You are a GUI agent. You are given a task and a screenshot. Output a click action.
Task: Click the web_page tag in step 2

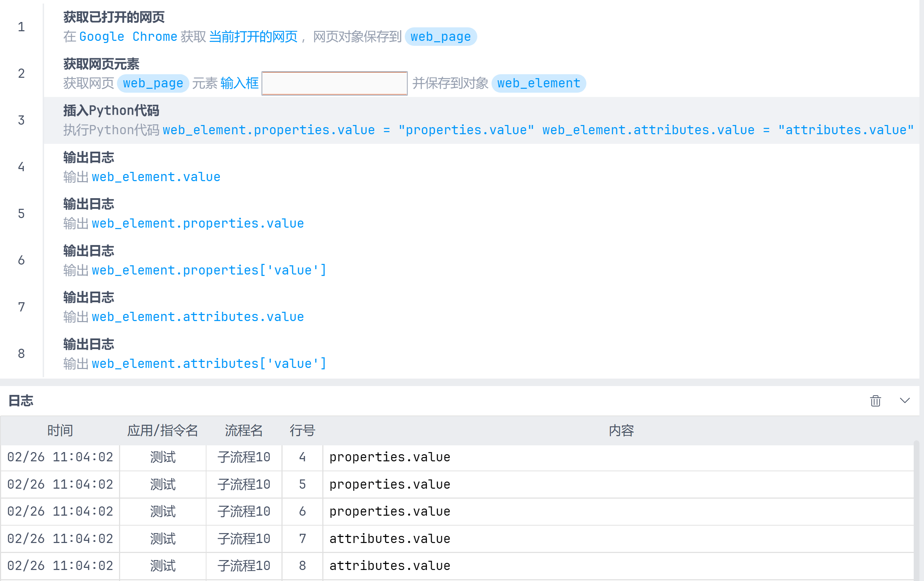pyautogui.click(x=153, y=83)
